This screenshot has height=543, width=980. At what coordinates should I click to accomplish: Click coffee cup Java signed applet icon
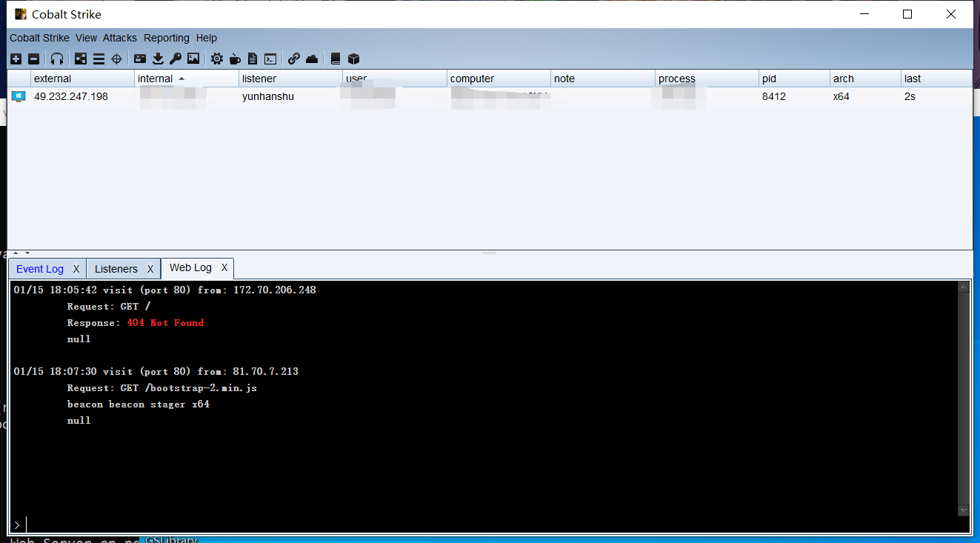236,59
